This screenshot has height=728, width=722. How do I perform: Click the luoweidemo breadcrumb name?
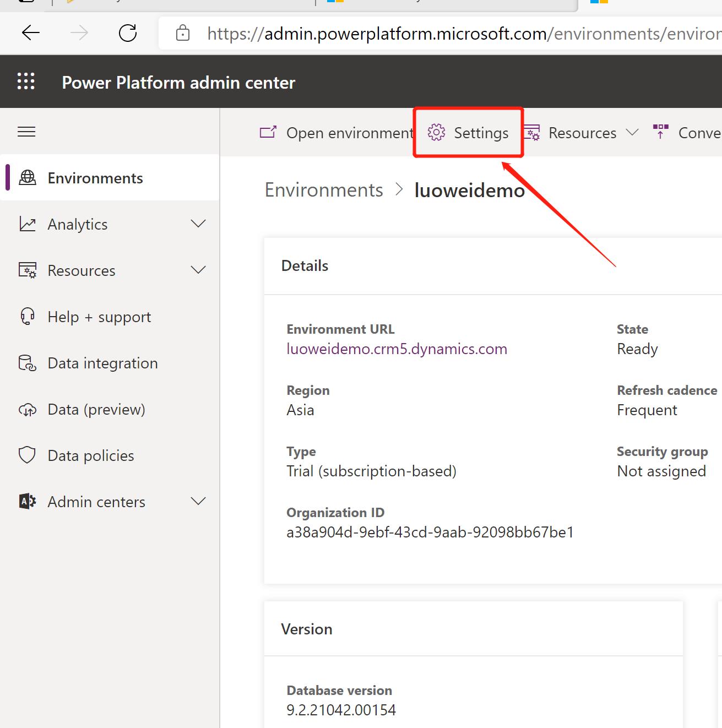click(x=470, y=190)
